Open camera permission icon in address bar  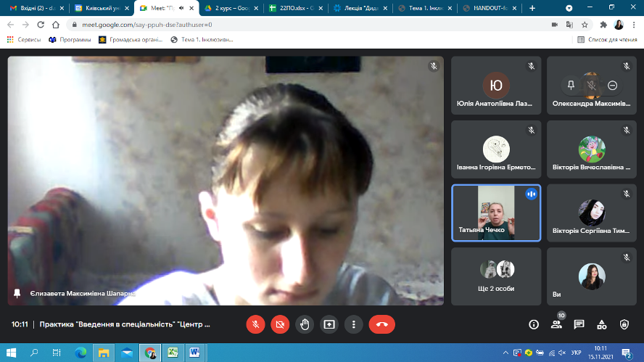tap(555, 25)
